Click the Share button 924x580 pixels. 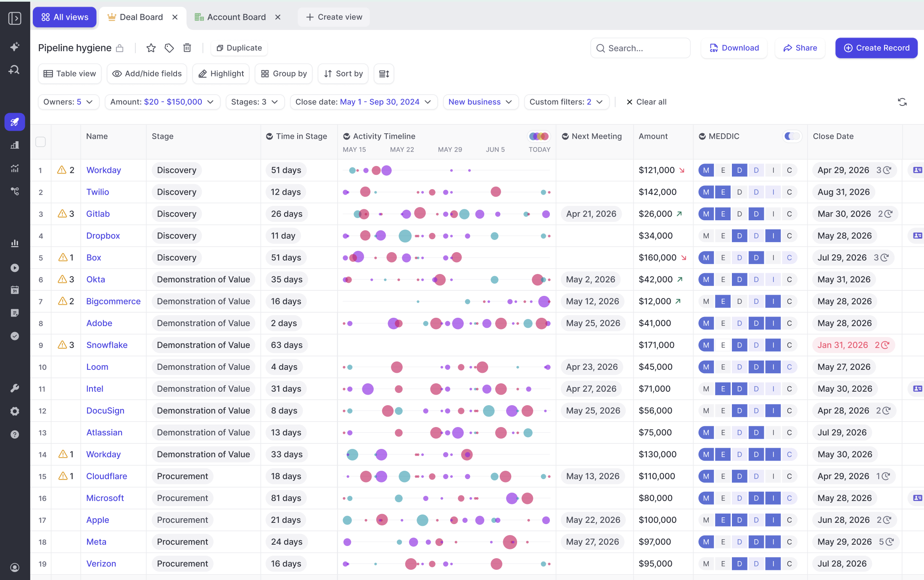800,48
